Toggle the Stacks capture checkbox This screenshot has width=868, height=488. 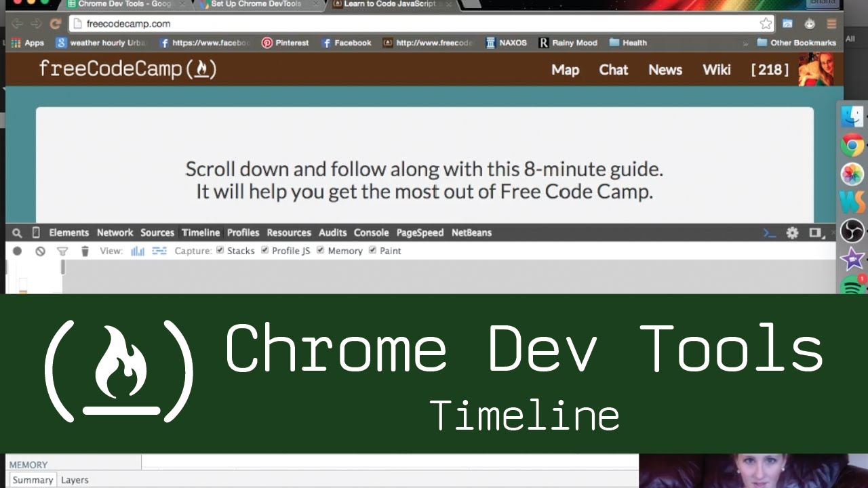[220, 250]
